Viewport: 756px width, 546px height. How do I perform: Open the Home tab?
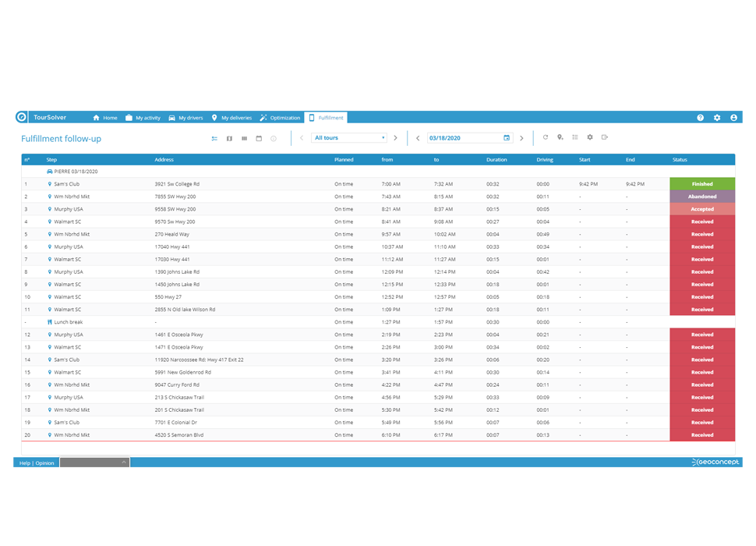[x=105, y=118]
